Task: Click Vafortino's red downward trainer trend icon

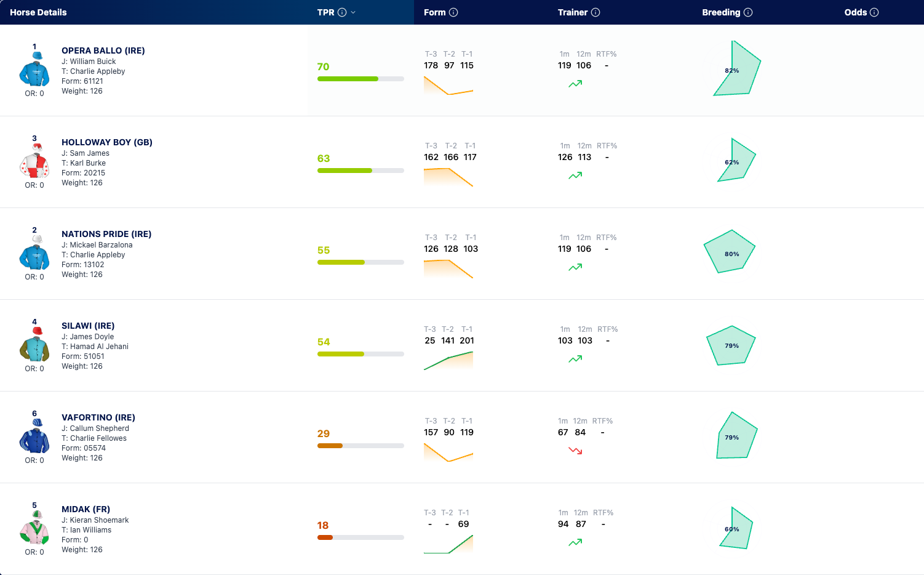Action: (x=575, y=451)
